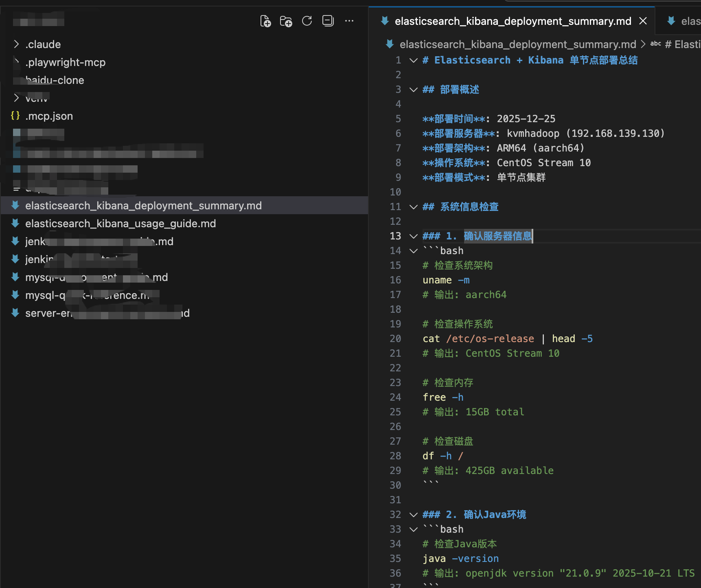Click the New Folder icon in explorer toolbar
Image resolution: width=701 pixels, height=588 pixels.
coord(286,21)
